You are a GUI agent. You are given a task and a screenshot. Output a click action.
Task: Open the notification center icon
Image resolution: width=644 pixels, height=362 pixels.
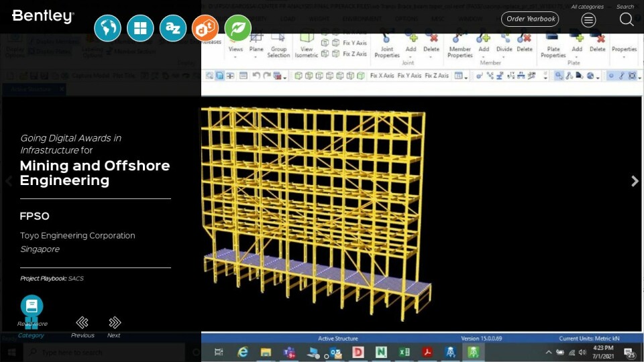629,353
